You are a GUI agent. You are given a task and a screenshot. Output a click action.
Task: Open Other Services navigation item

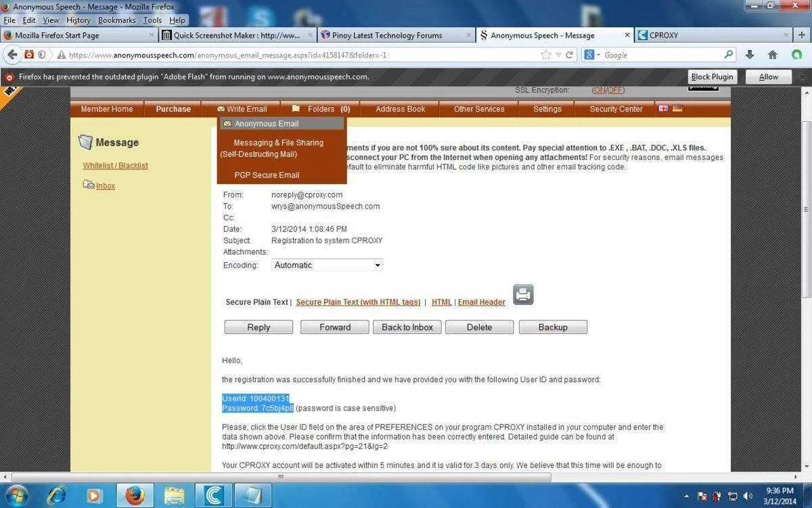click(479, 109)
